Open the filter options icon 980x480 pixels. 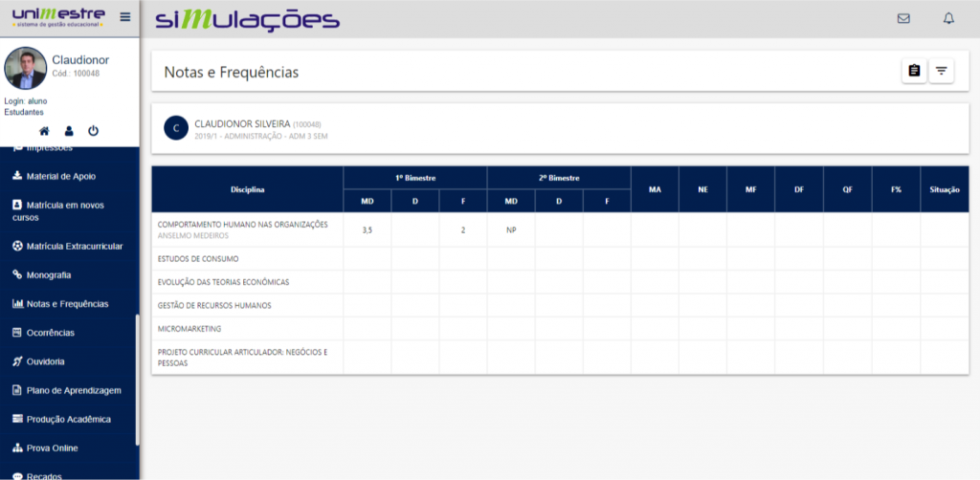(942, 71)
